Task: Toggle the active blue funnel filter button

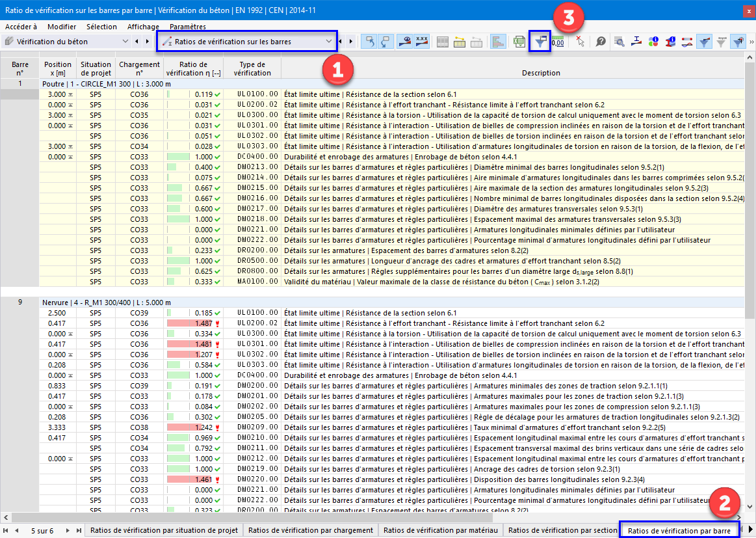Action: coord(705,42)
